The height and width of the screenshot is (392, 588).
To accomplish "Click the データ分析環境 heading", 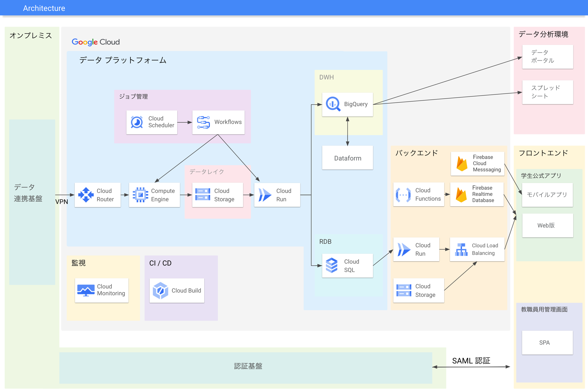I will 543,34.
